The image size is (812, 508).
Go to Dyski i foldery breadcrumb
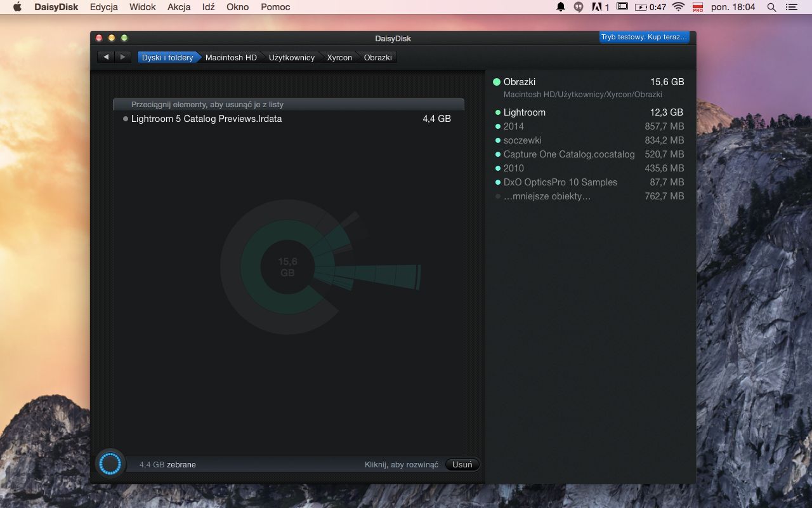click(167, 57)
